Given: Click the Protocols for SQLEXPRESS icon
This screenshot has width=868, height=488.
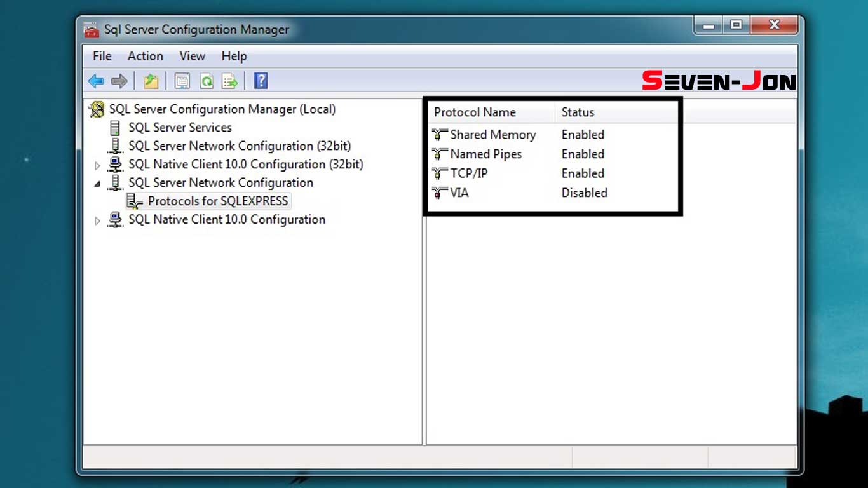Looking at the screenshot, I should click(135, 201).
